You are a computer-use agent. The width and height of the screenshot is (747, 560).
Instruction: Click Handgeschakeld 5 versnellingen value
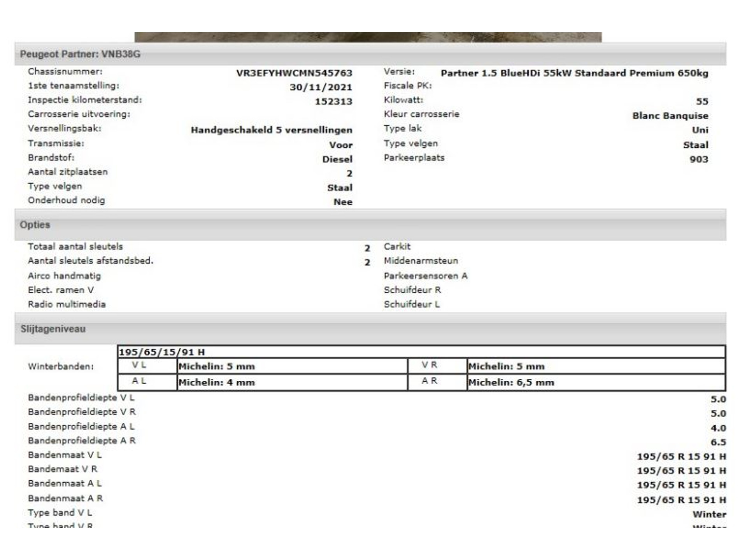coord(272,130)
